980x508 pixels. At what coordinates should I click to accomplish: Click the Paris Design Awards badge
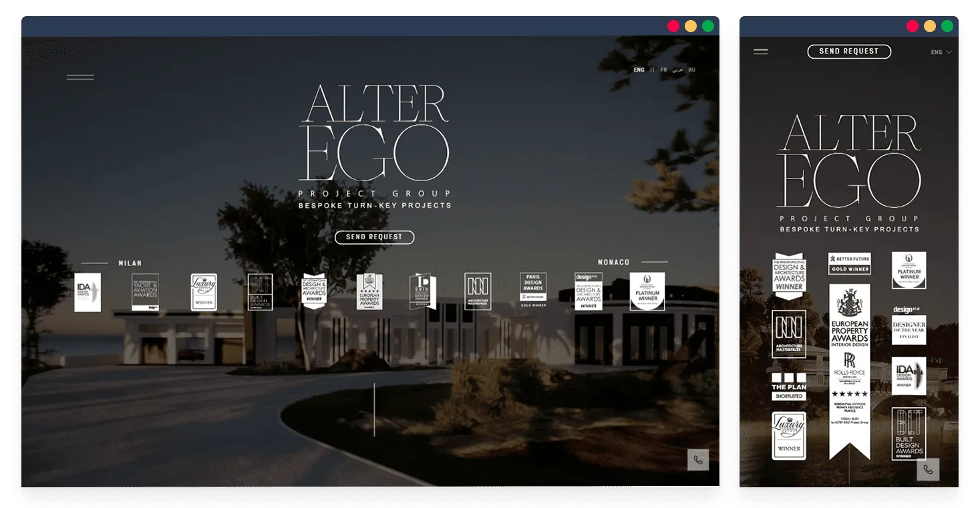[x=533, y=289]
